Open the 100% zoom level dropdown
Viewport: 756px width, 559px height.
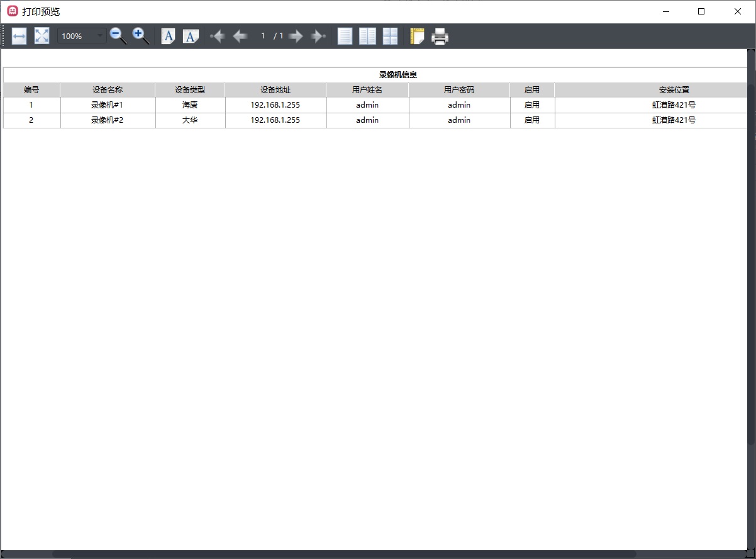(x=99, y=37)
